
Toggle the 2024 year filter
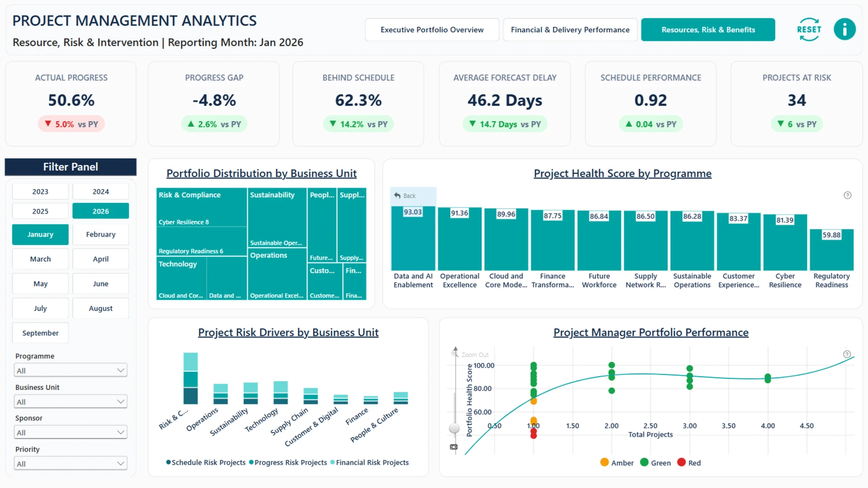(x=101, y=192)
